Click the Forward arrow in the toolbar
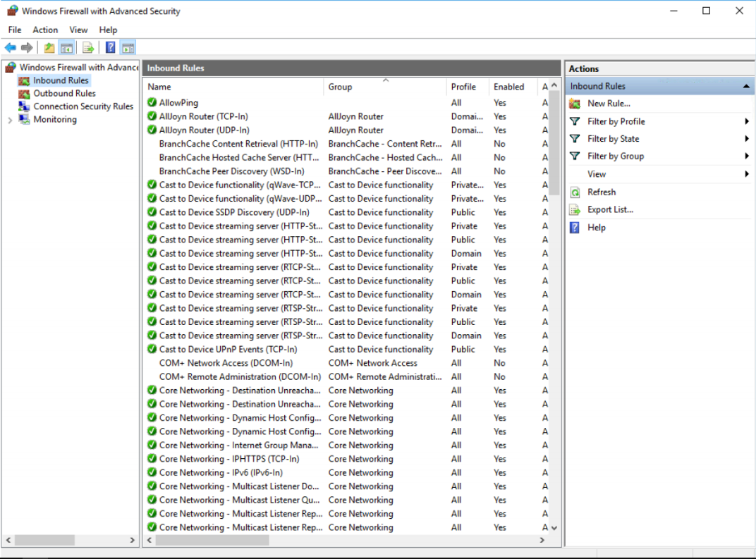Screen dimensions: 756x559 click(x=27, y=47)
